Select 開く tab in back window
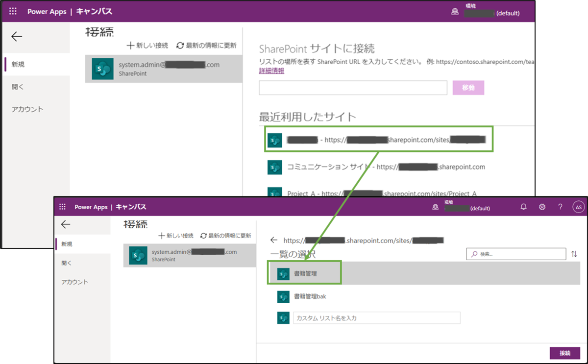588x364 pixels. point(18,87)
